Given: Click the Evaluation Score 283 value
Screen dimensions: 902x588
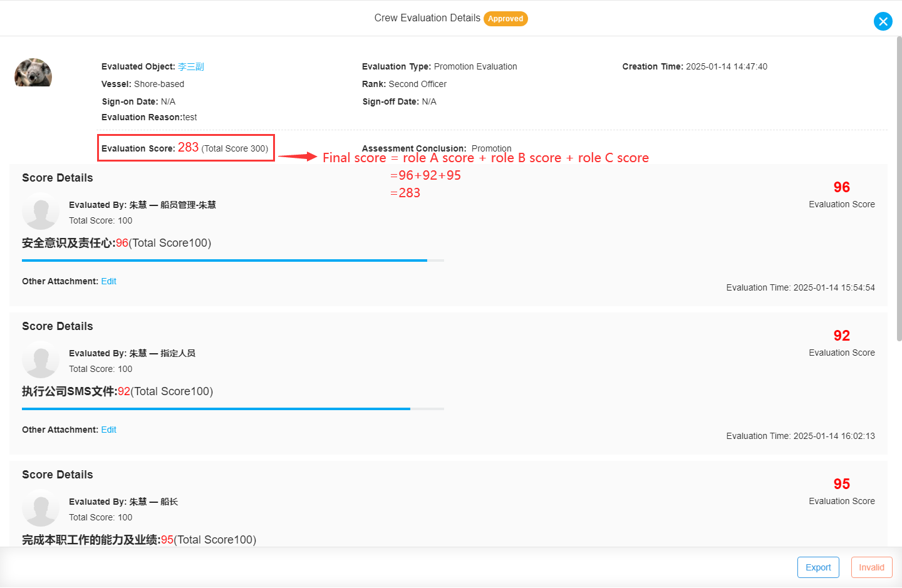Looking at the screenshot, I should coord(188,147).
